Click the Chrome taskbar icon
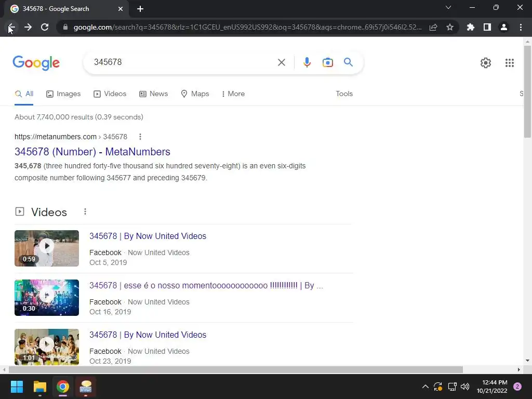This screenshot has height=399, width=532. pyautogui.click(x=63, y=387)
